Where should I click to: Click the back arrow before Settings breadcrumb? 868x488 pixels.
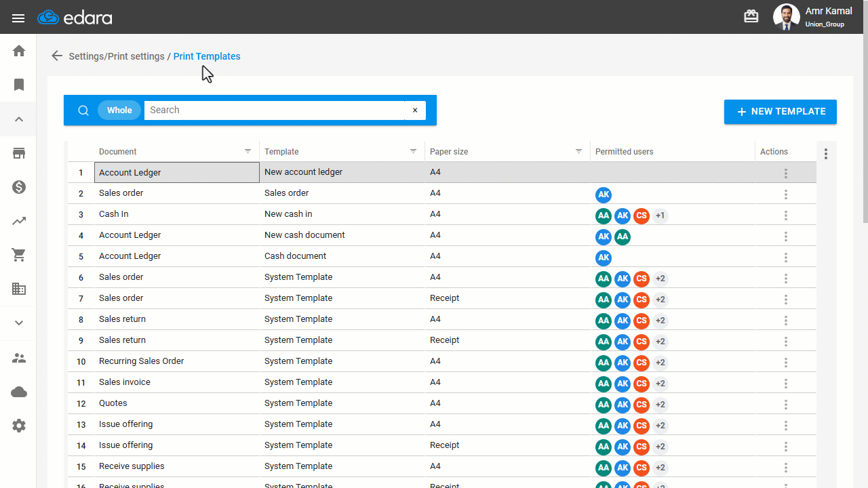pos(57,56)
